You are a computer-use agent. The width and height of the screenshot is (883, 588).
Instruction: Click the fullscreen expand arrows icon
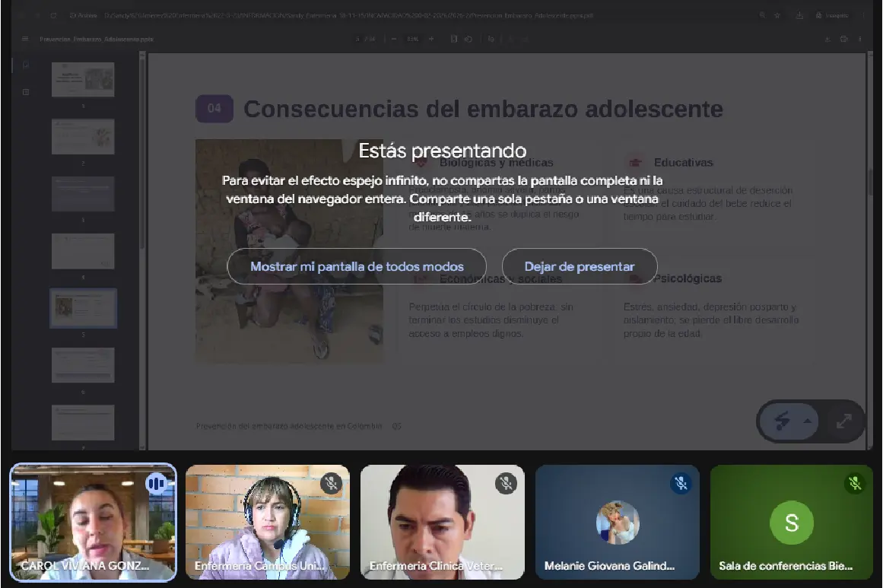tap(843, 421)
